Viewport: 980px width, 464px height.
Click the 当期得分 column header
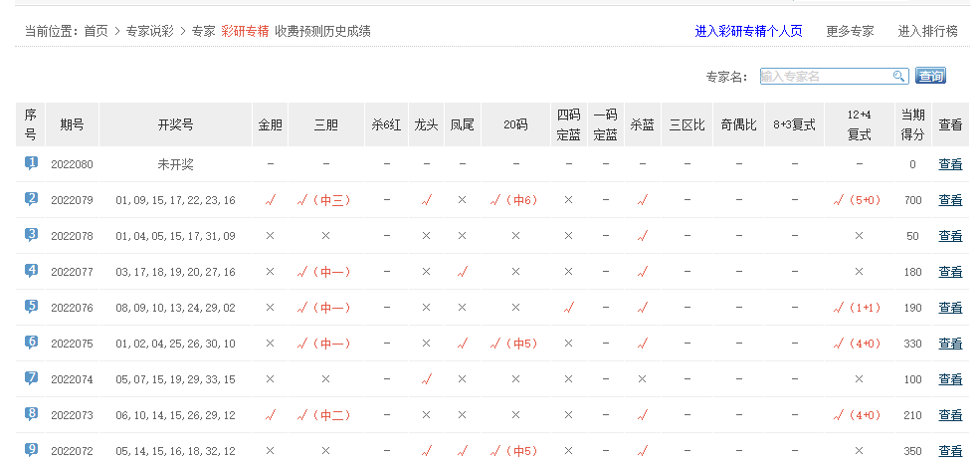[912, 124]
